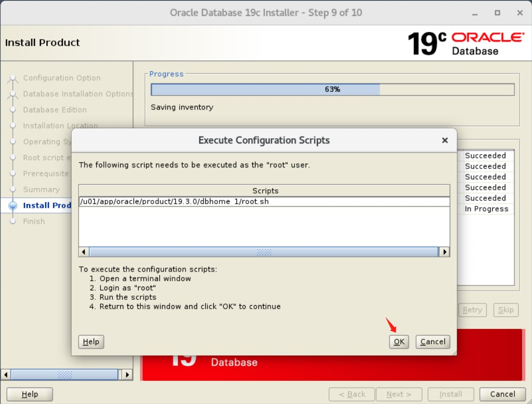
Task: Click the scripts list horizontal scrollbar thumb
Action: pos(264,252)
